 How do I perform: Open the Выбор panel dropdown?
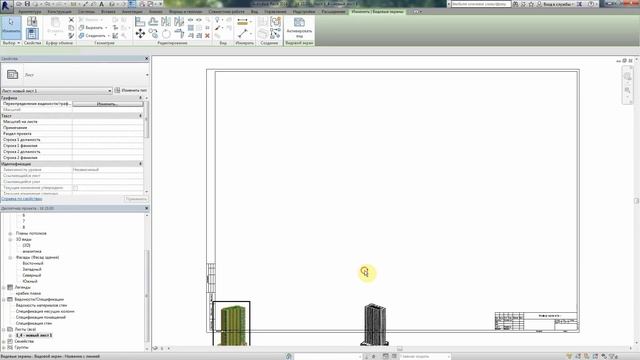11,43
